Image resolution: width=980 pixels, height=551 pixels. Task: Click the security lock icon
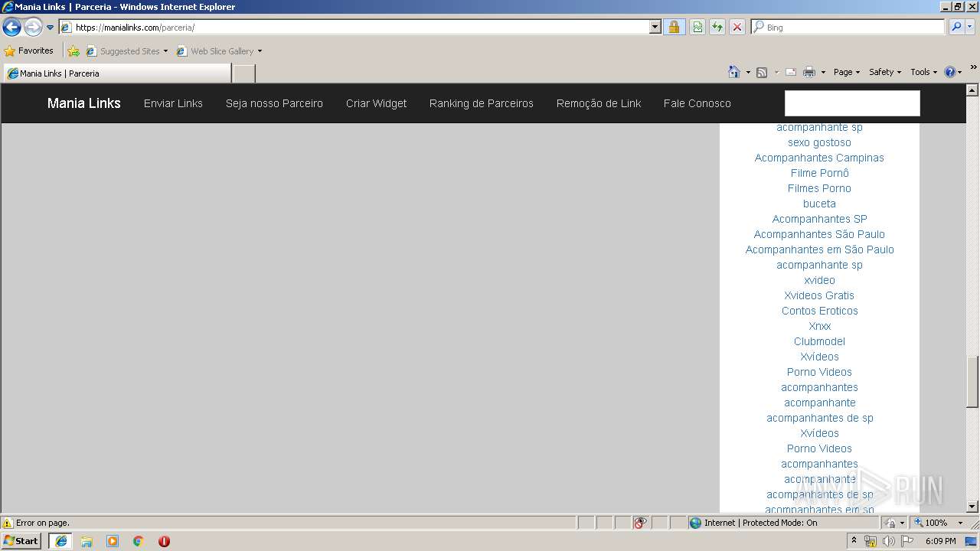coord(674,28)
